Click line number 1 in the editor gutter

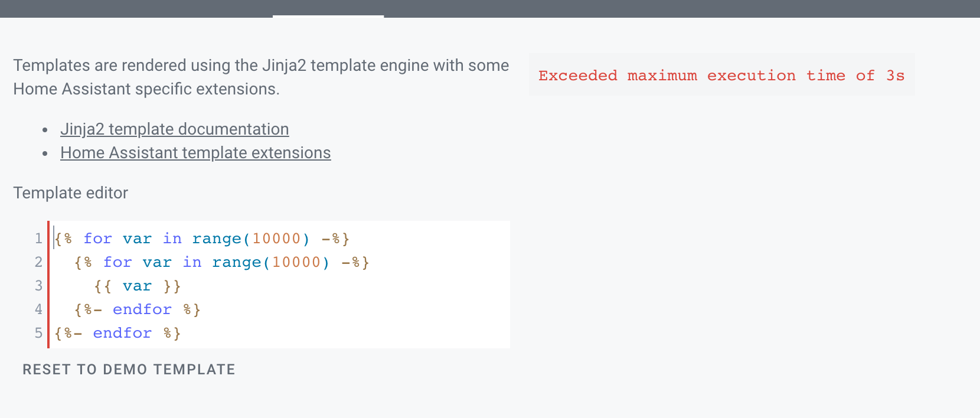click(x=38, y=239)
